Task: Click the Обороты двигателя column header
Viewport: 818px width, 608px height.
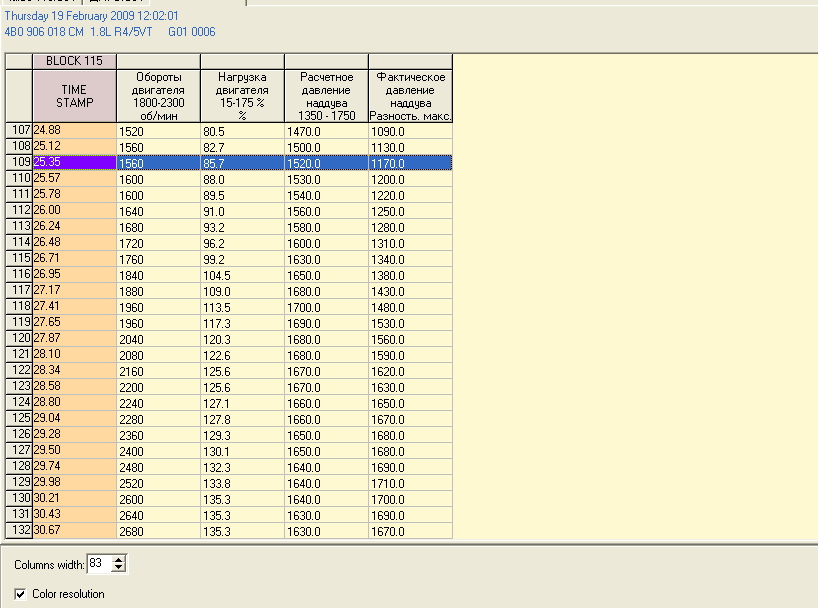Action: (x=159, y=96)
